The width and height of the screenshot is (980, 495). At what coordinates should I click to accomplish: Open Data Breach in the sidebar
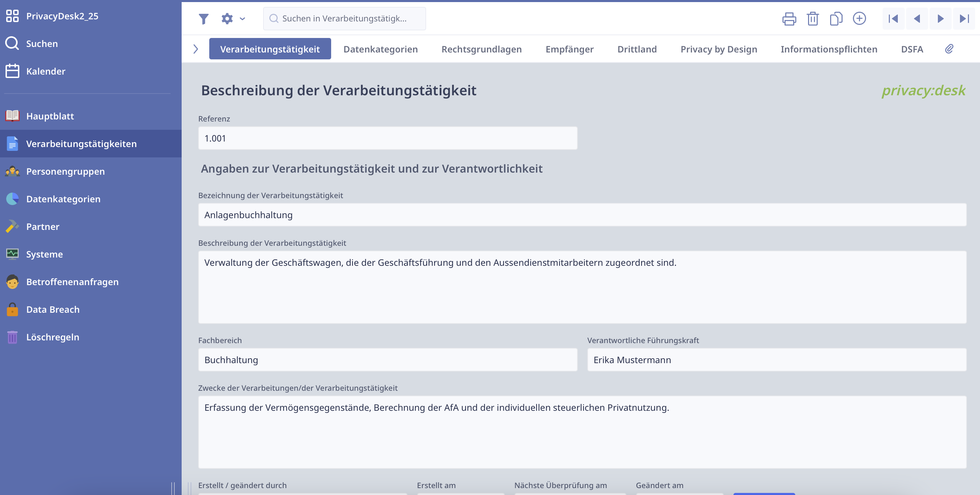tap(52, 310)
